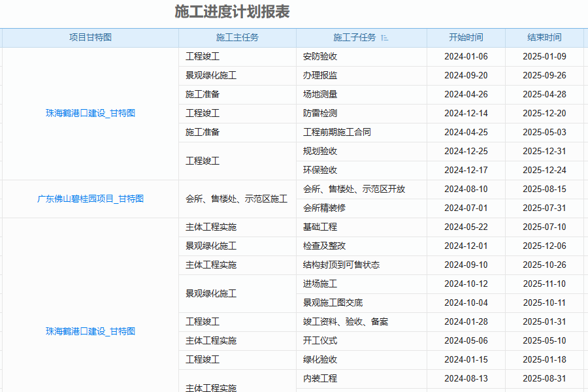Click end date 2025-12-06
This screenshot has width=588, height=392.
coord(544,246)
